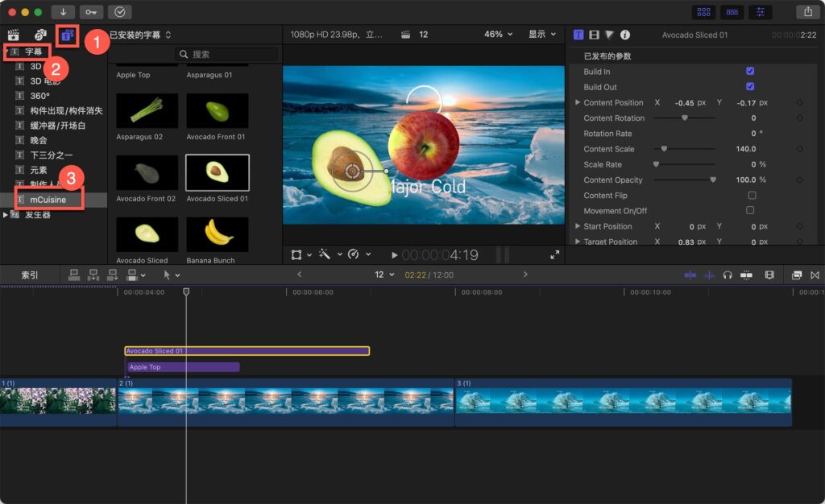Open the 46% zoom level dropdown
This screenshot has width=825, height=504.
pos(498,35)
